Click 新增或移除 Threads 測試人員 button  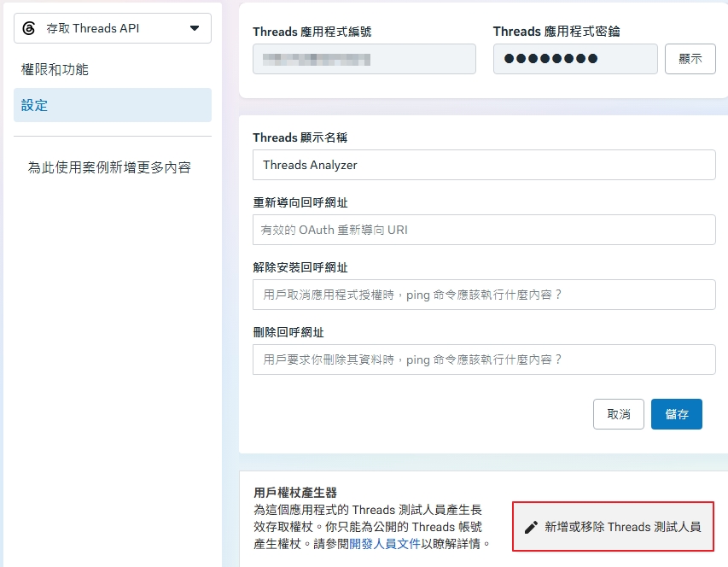[613, 527]
